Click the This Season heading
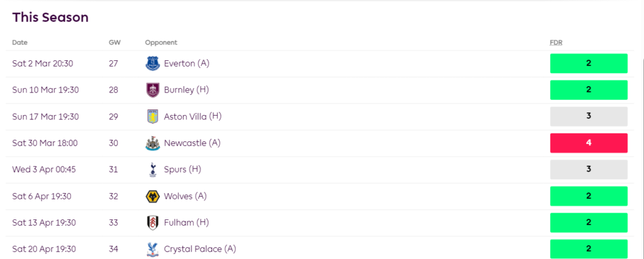The width and height of the screenshot is (644, 259). 50,18
